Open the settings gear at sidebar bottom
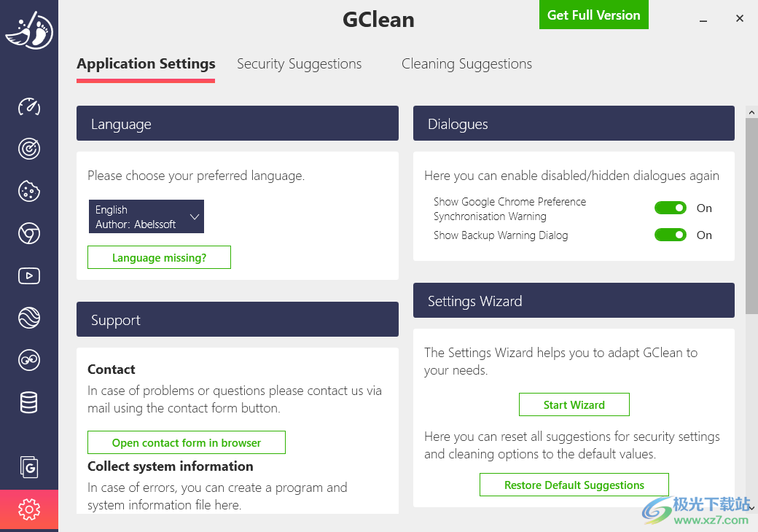758x532 pixels. 29,510
